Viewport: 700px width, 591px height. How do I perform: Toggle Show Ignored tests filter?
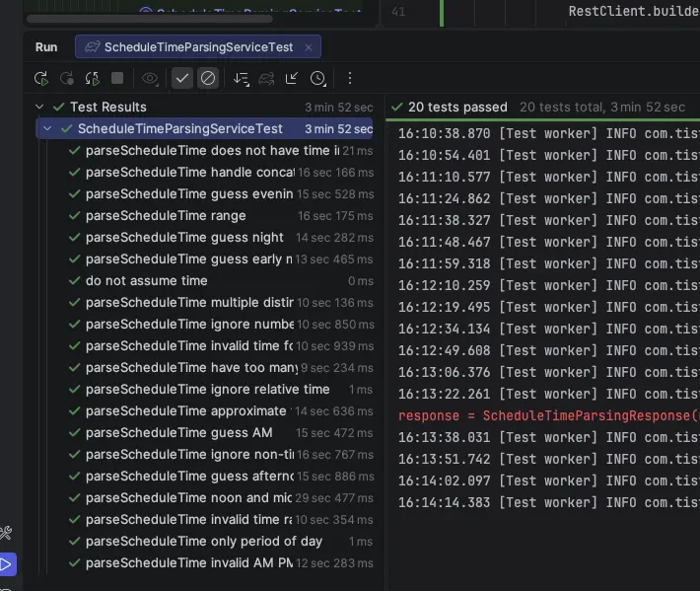[x=208, y=79]
